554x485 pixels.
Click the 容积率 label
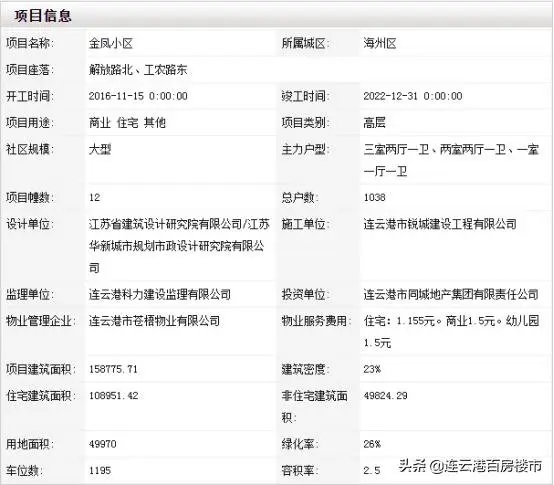(300, 471)
